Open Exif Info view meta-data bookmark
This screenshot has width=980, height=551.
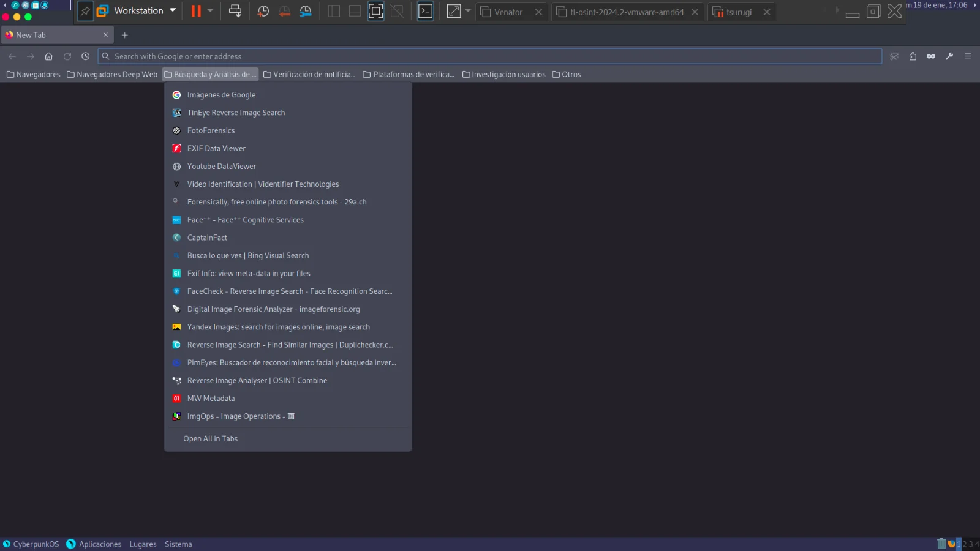click(x=288, y=274)
